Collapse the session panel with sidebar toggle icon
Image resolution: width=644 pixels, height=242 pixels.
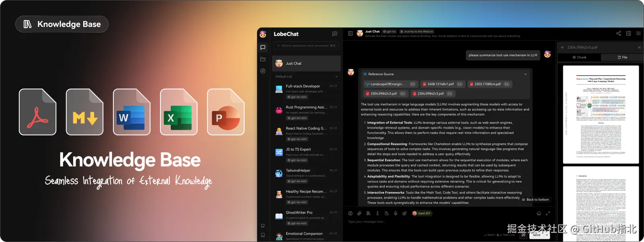(x=350, y=33)
